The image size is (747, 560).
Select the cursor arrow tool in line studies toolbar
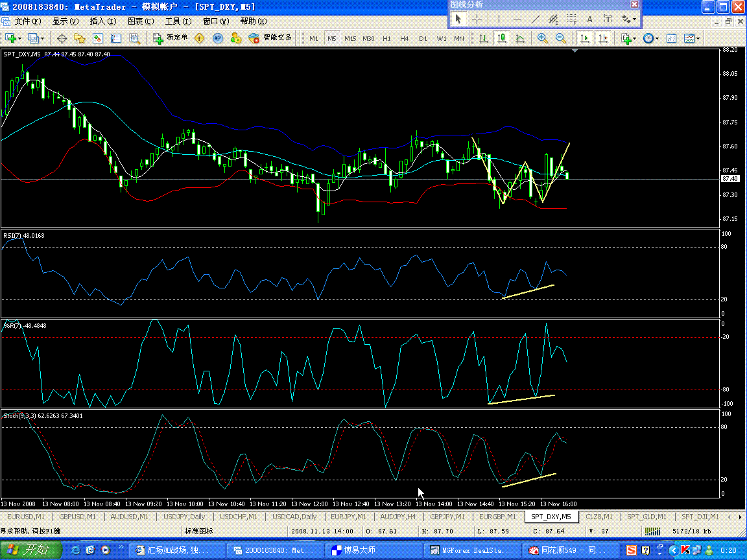click(458, 19)
